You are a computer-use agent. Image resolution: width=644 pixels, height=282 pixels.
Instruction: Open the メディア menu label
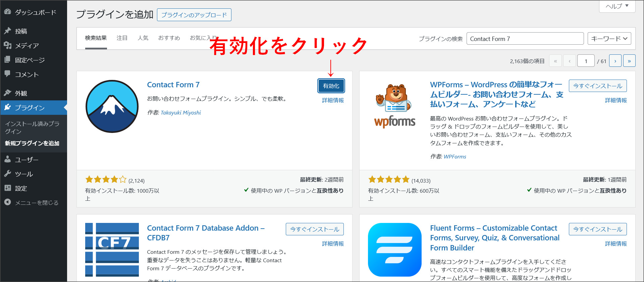pyautogui.click(x=27, y=45)
